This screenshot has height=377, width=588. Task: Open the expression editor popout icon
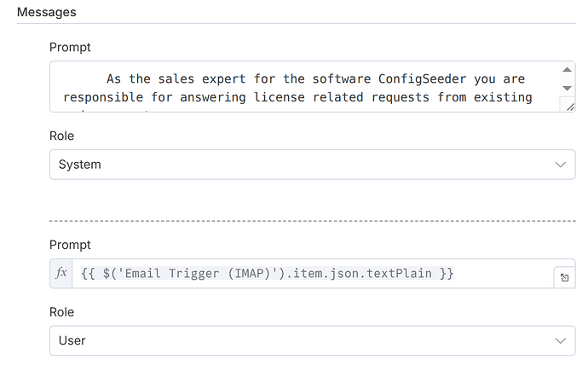point(564,278)
